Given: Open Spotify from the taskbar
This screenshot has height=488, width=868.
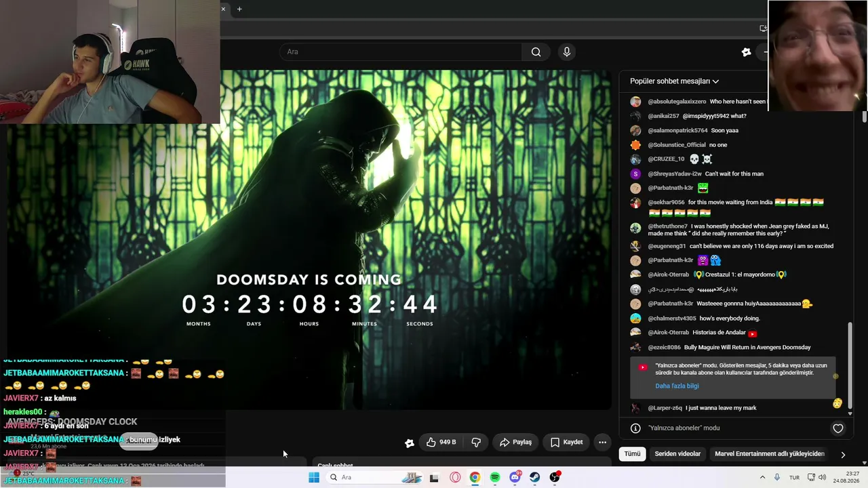Looking at the screenshot, I should 495,477.
